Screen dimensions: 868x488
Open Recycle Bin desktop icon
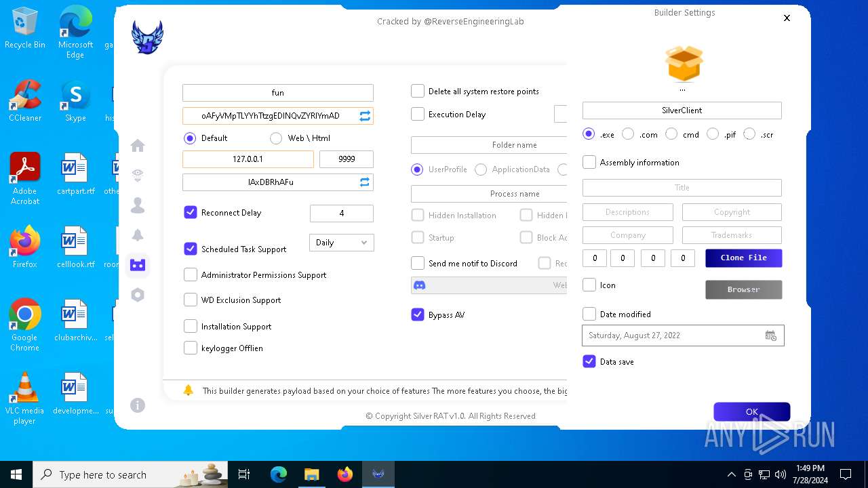coord(25,29)
